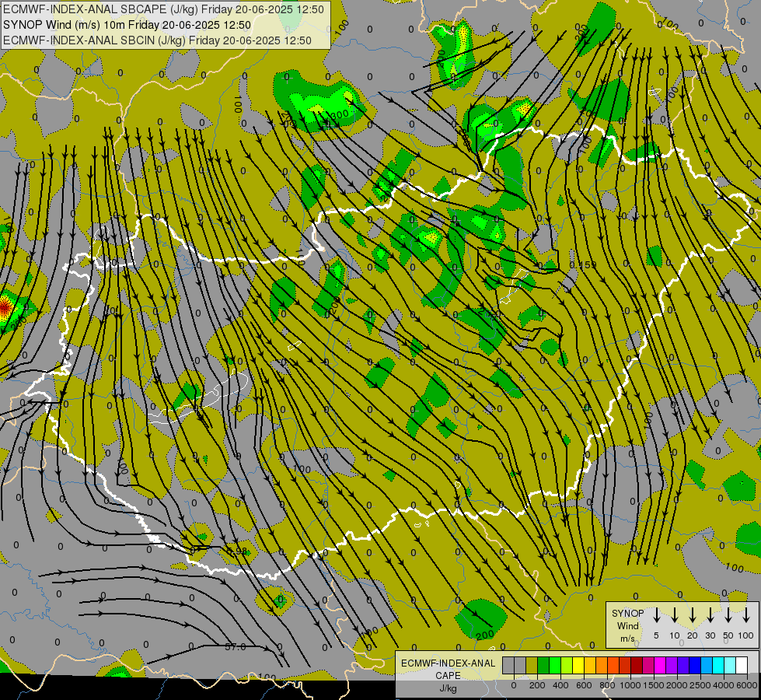The image size is (761, 700).
Task: Click the 30 m/s wind arrow in the legend
Action: (710, 615)
